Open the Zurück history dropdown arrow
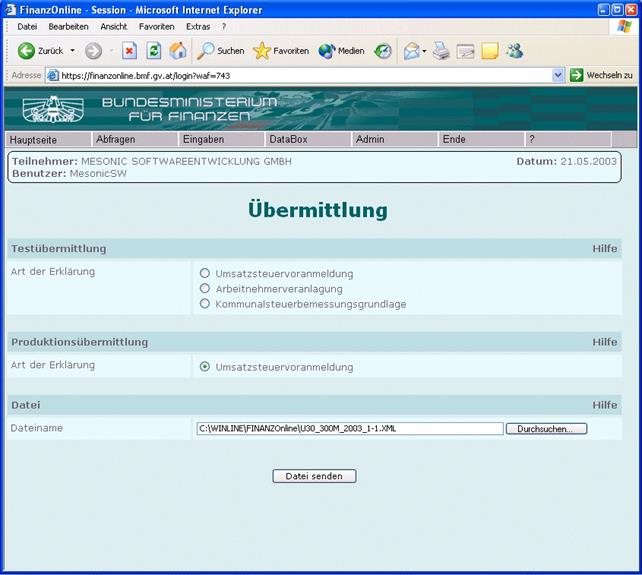The width and height of the screenshot is (642, 575). coord(72,51)
